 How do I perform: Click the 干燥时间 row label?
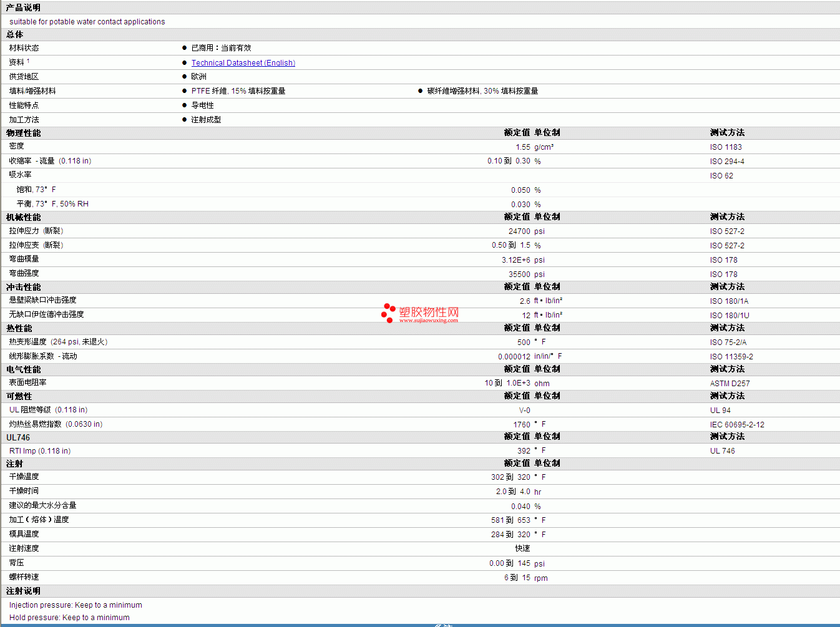coord(24,491)
